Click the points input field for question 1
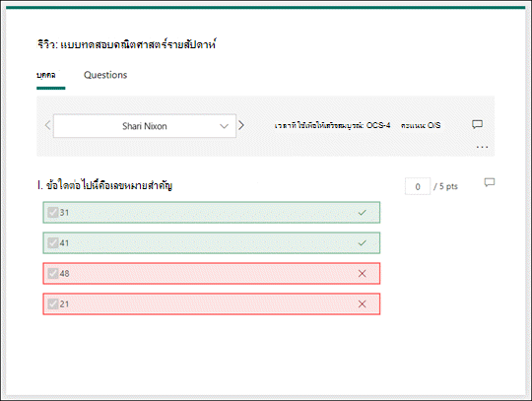Image resolution: width=532 pixels, height=401 pixels. point(418,186)
